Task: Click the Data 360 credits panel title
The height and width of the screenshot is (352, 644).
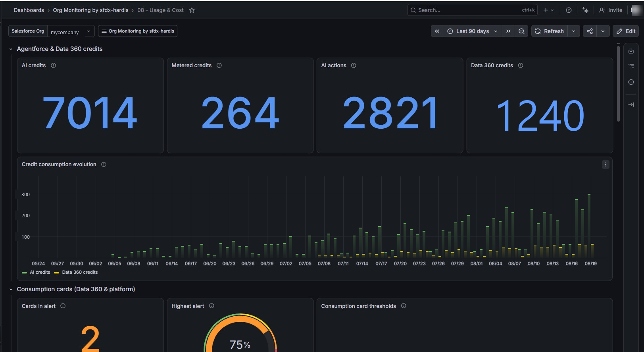Action: 492,66
